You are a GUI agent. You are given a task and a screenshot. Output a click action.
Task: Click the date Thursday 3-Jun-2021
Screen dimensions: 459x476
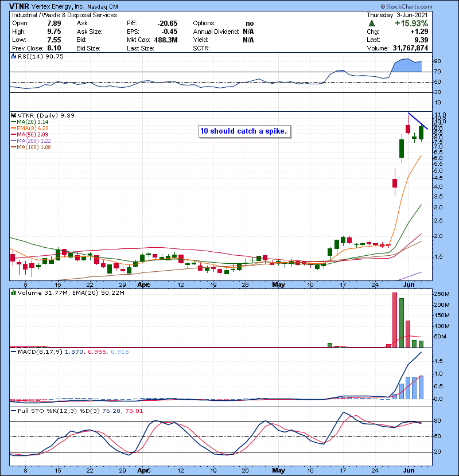point(398,15)
